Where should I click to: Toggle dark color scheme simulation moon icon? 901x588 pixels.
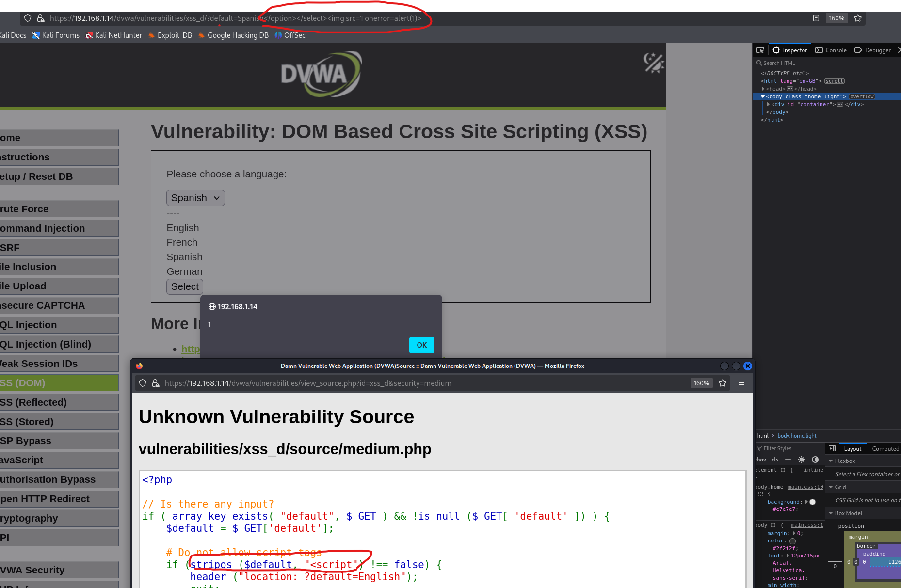[815, 460]
